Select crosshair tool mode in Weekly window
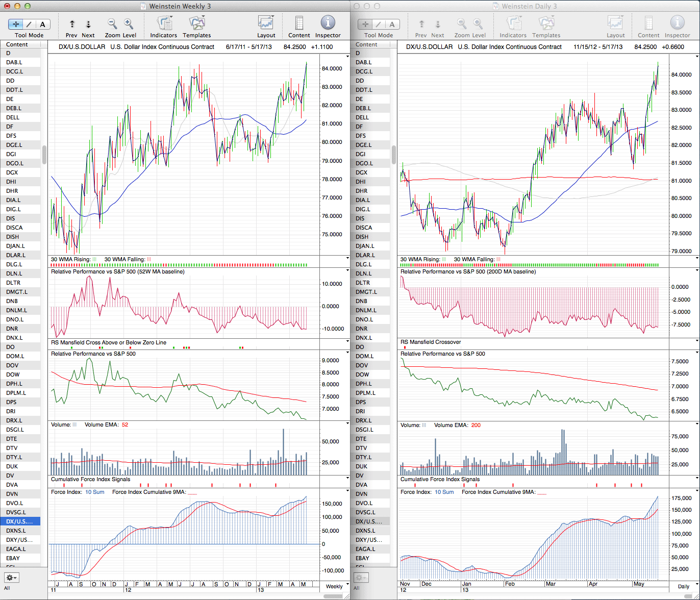Screen dimensions: 700x600 coord(16,24)
